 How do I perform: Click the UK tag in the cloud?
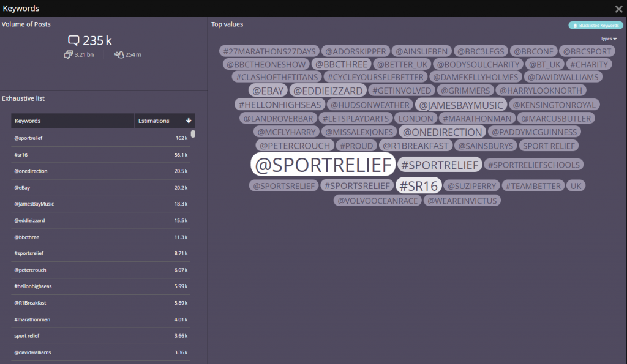tap(576, 186)
